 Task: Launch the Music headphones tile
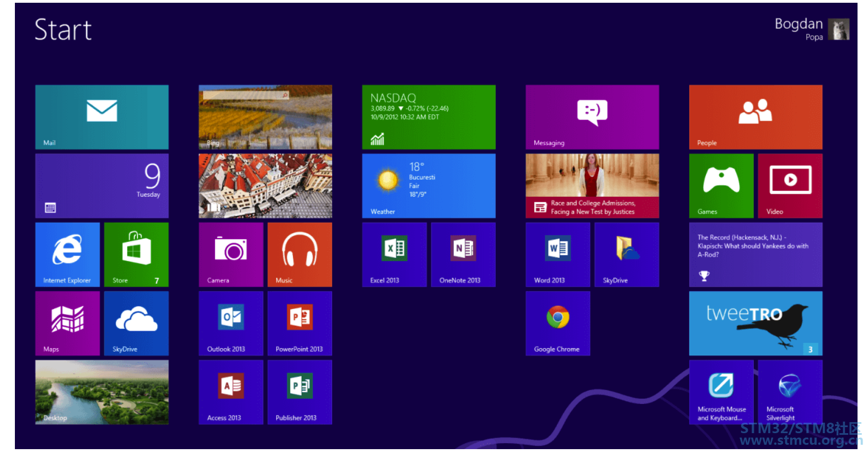[300, 255]
